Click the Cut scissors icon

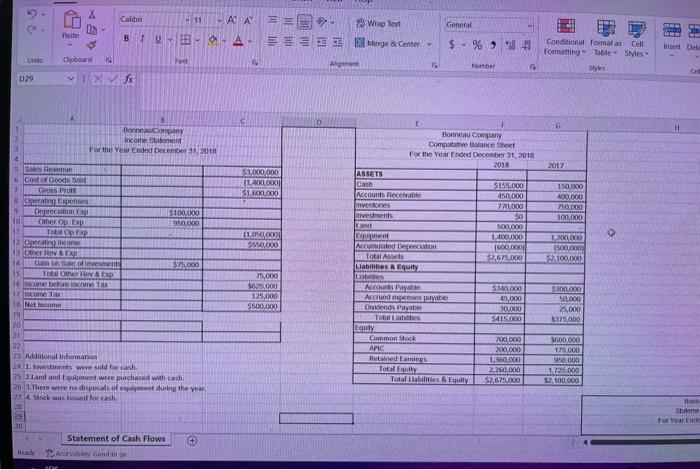92,14
